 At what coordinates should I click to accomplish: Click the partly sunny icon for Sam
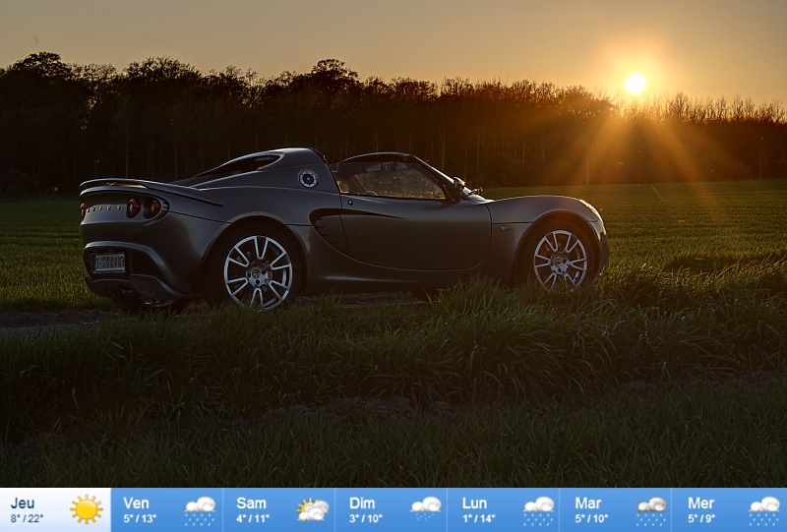(x=312, y=510)
